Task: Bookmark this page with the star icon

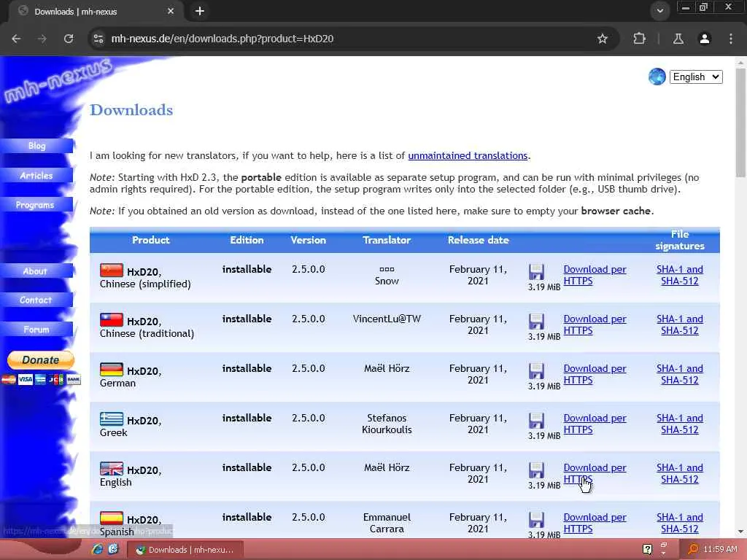Action: click(602, 39)
